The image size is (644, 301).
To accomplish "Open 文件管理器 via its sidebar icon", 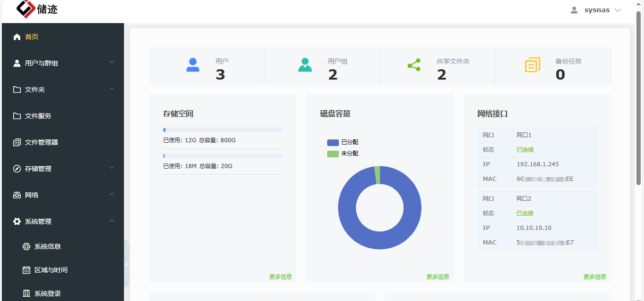I will coord(17,142).
